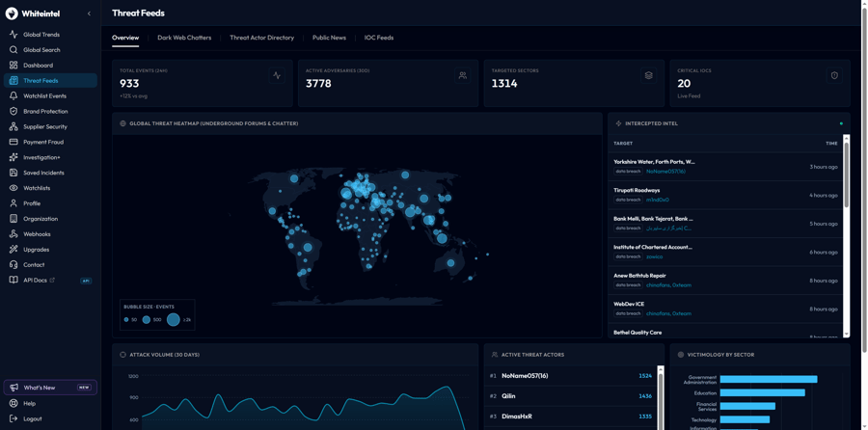Click the Attack Volume chart icon
868x430 pixels.
click(x=122, y=355)
